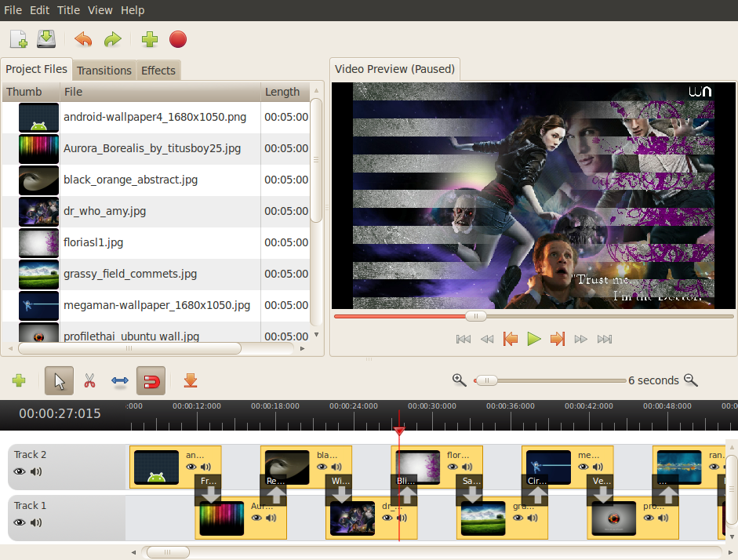Toggle Track 2 visibility eye
The height and width of the screenshot is (560, 738).
pyautogui.click(x=20, y=471)
